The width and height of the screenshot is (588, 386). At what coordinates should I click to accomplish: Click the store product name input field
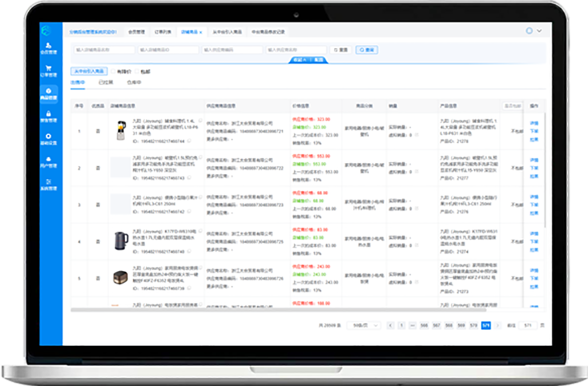105,50
